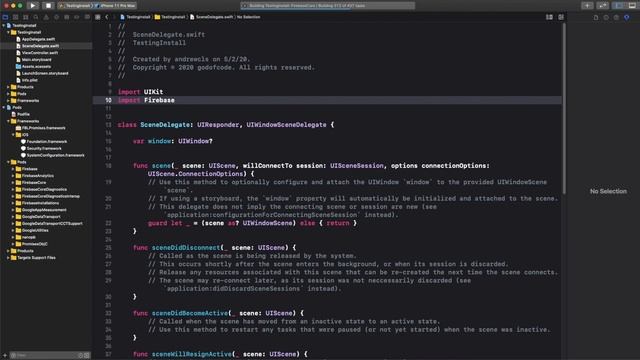Screen dimensions: 640x360
Task: Click the editor vertical scrollbar
Action: coord(564,109)
